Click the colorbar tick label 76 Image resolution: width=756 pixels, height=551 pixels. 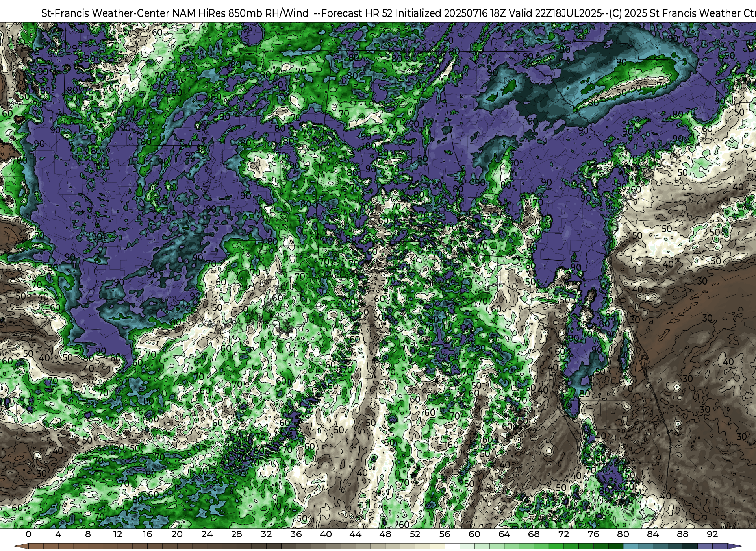(x=593, y=534)
